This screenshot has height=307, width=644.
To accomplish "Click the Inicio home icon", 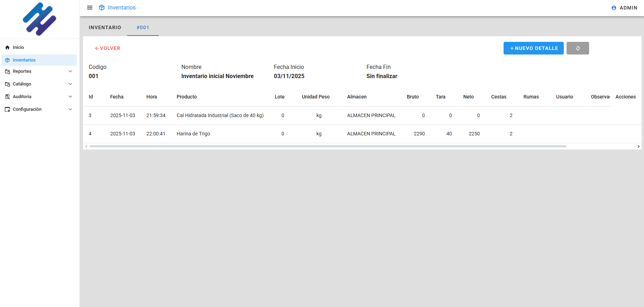I will [7, 47].
